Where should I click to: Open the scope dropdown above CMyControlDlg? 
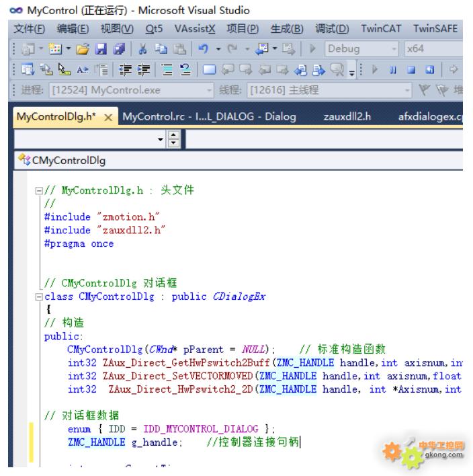coord(161,139)
